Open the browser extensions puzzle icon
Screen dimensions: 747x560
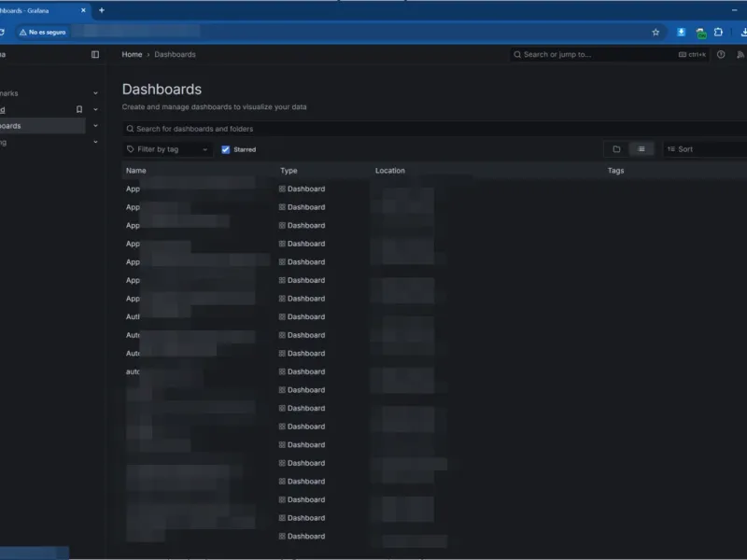718,33
